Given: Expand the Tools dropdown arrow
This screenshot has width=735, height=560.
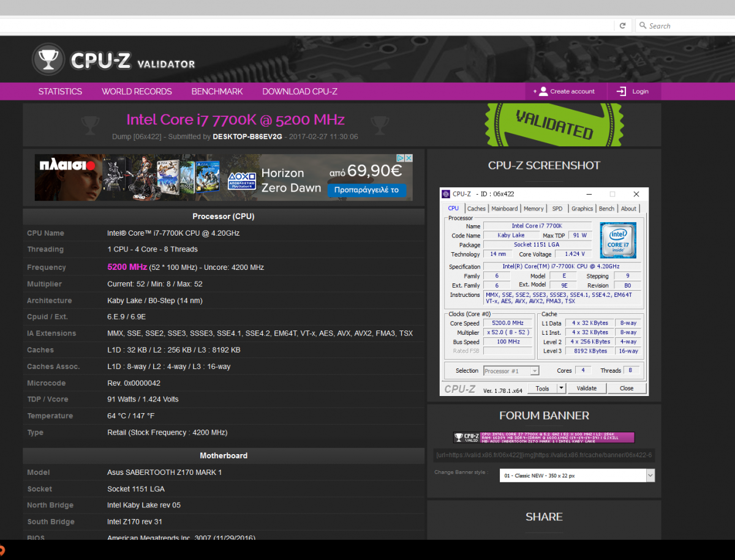Looking at the screenshot, I should point(560,388).
